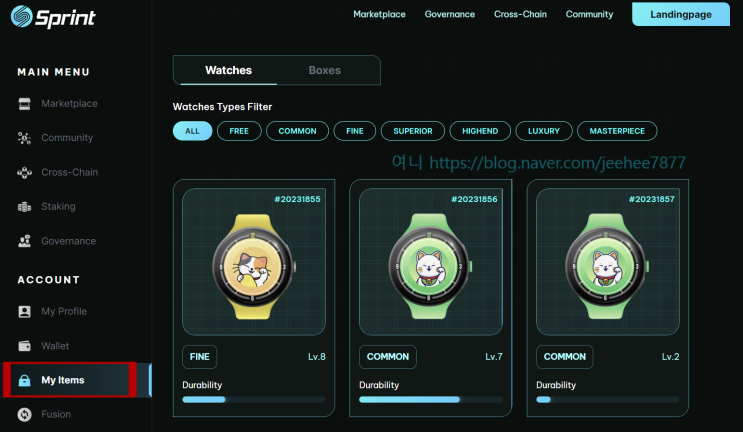This screenshot has height=432, width=743.
Task: Click Governance in the top navigation
Action: coord(450,14)
